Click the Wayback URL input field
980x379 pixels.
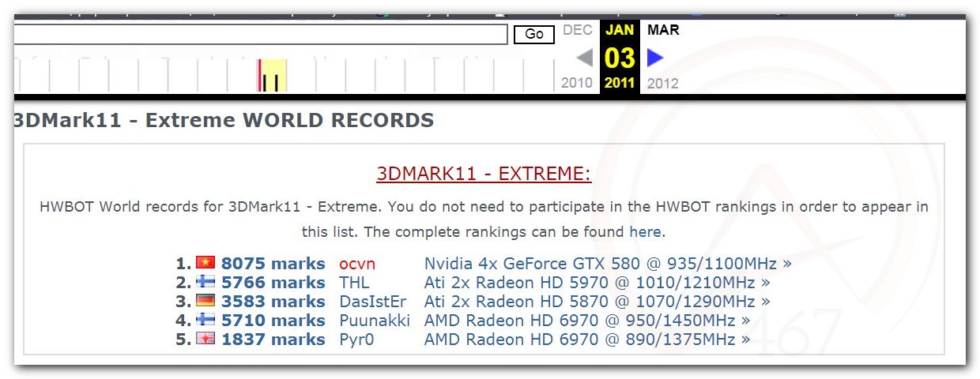(260, 34)
